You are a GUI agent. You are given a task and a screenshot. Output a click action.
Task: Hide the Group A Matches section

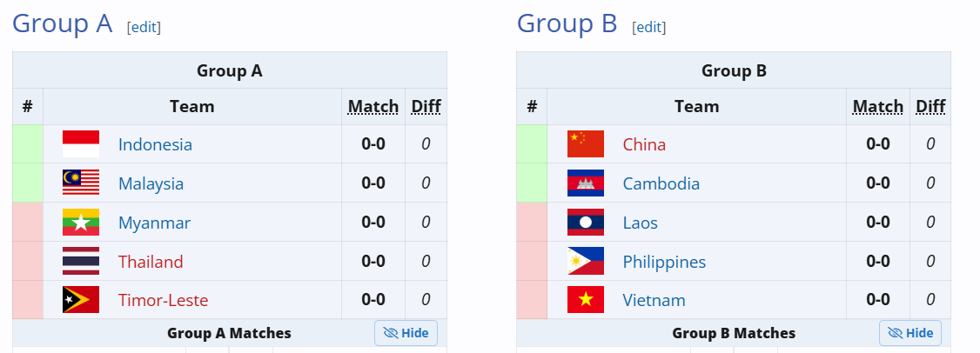(x=406, y=333)
